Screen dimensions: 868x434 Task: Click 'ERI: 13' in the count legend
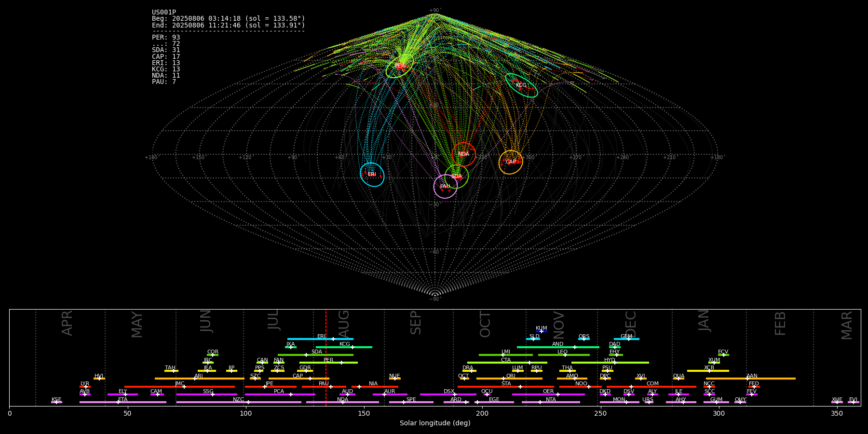pyautogui.click(x=166, y=63)
